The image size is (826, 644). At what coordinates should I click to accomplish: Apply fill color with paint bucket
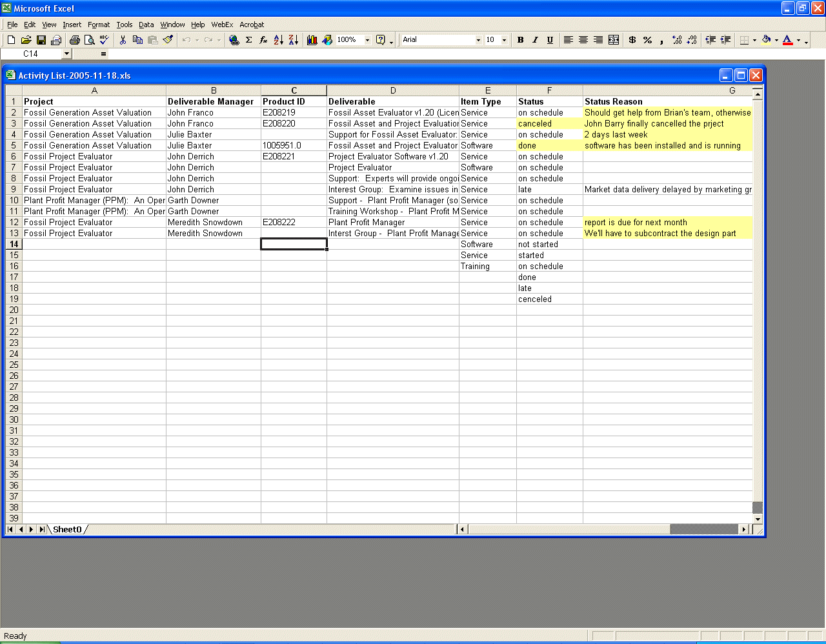(x=766, y=40)
